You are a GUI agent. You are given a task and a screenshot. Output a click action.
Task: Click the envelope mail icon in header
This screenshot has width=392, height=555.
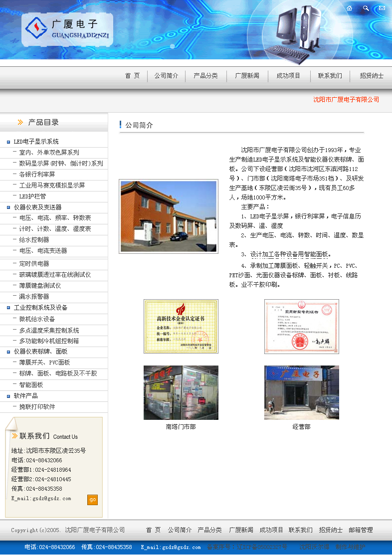[x=382, y=8]
